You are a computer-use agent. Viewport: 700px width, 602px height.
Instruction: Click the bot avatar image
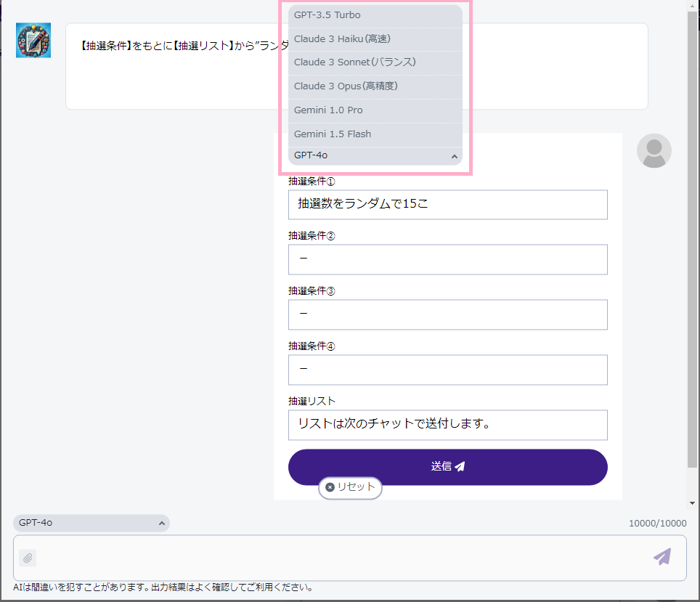point(33,40)
